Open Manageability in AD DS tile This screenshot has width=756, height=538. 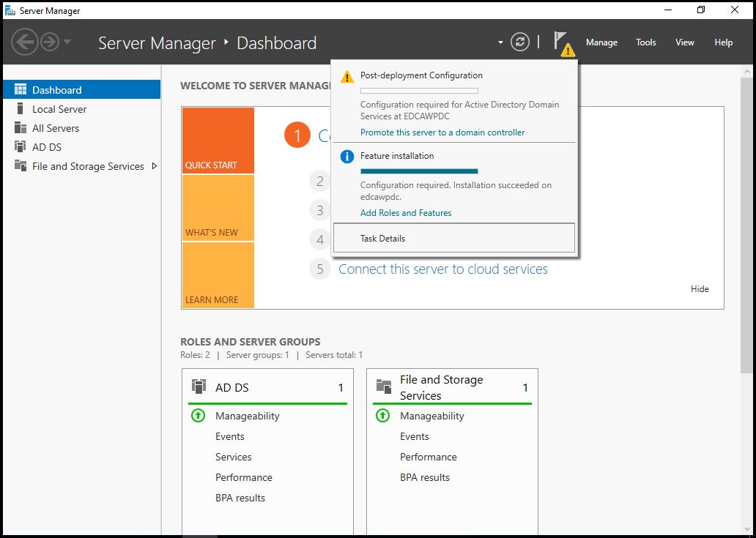[x=248, y=416]
